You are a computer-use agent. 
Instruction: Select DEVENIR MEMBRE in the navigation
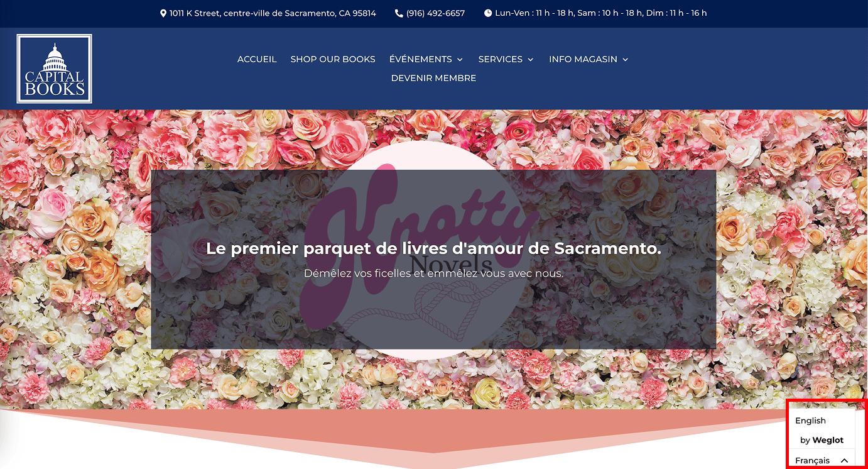[433, 78]
